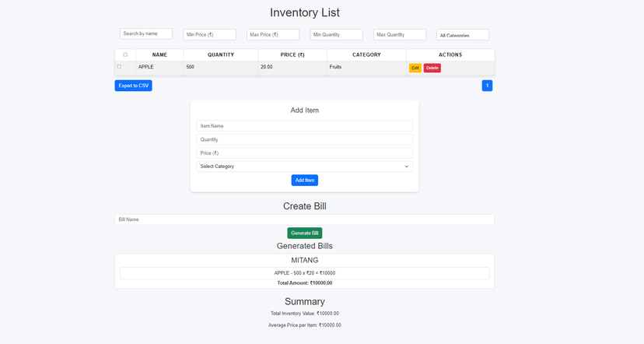The width and height of the screenshot is (644, 344).
Task: Check the APPLE row checkbox
Action: click(x=119, y=67)
